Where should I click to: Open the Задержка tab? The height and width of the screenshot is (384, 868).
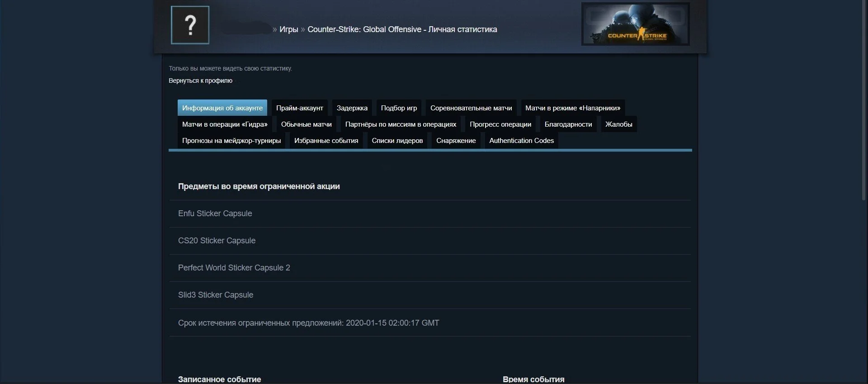(352, 108)
